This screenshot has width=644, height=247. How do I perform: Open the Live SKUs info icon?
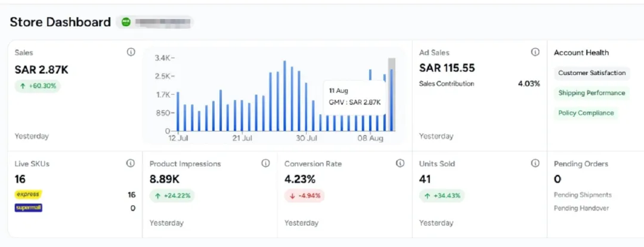click(x=131, y=164)
